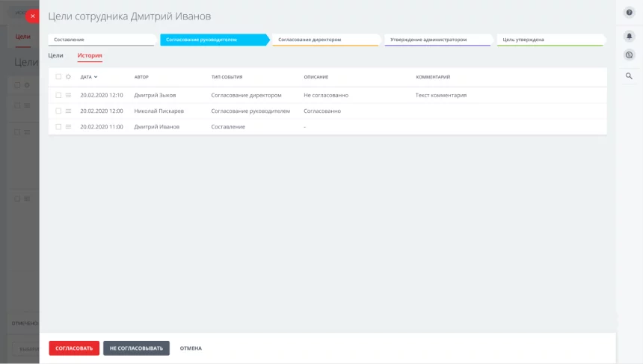Image resolution: width=643 pixels, height=364 pixels.
Task: Open row menu icon for Дмитрий Иванов entry
Action: pyautogui.click(x=68, y=126)
